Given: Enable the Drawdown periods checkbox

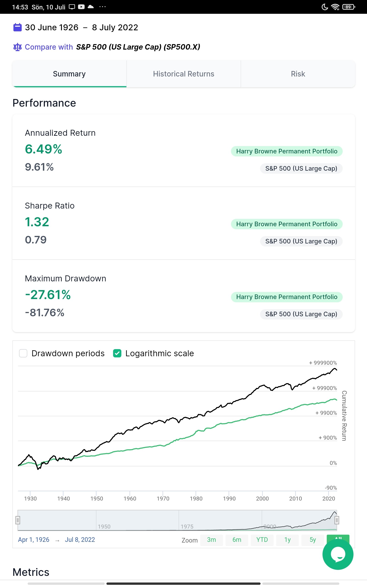Looking at the screenshot, I should click(23, 353).
